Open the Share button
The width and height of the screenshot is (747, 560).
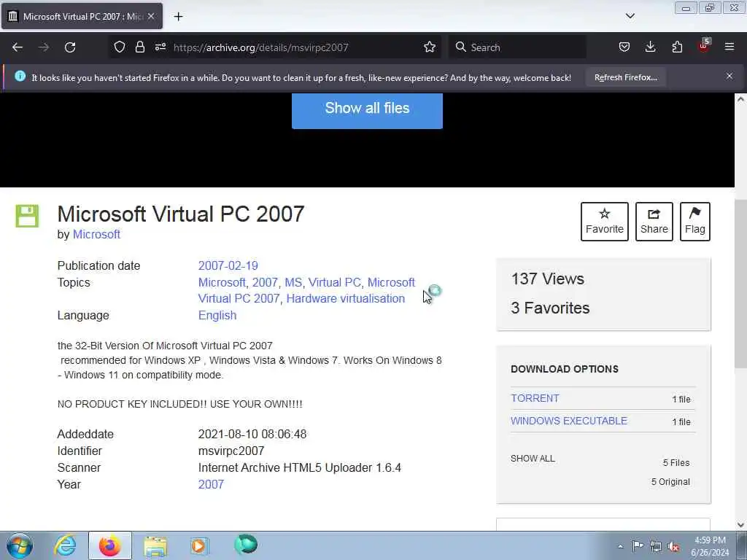[x=654, y=222]
